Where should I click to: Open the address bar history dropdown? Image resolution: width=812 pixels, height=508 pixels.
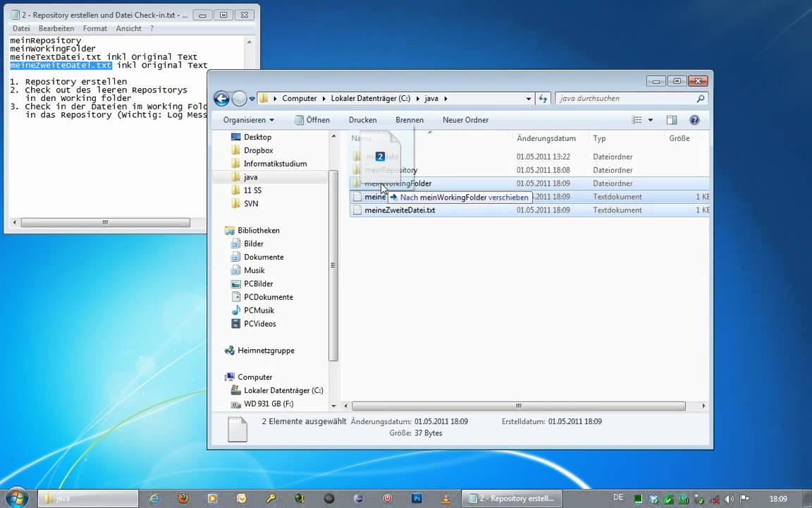528,99
